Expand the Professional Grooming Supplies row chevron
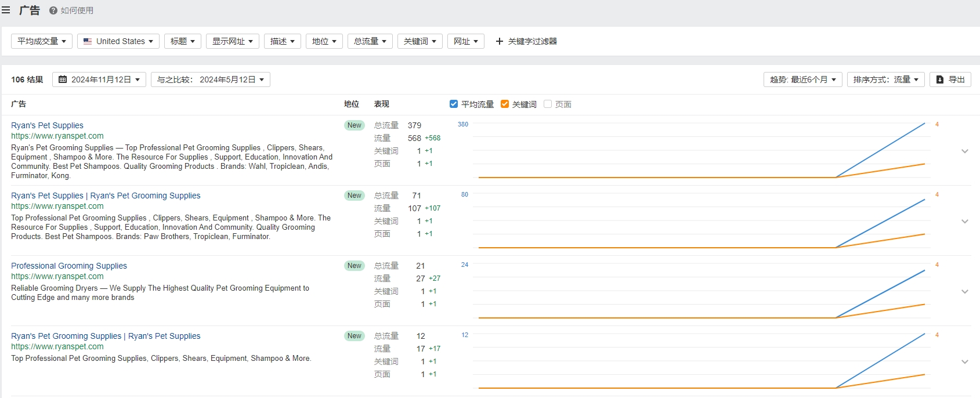 (x=965, y=291)
